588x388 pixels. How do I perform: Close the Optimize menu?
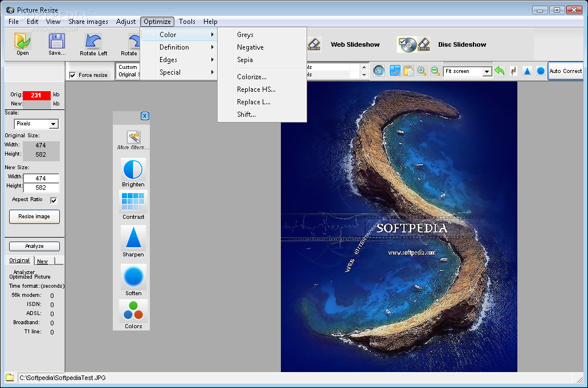[157, 22]
